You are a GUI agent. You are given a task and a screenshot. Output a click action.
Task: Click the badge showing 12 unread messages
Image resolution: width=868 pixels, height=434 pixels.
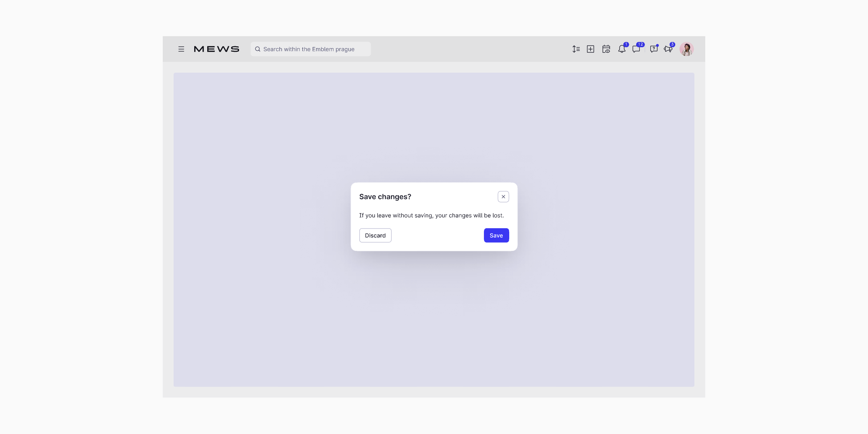[x=640, y=44]
